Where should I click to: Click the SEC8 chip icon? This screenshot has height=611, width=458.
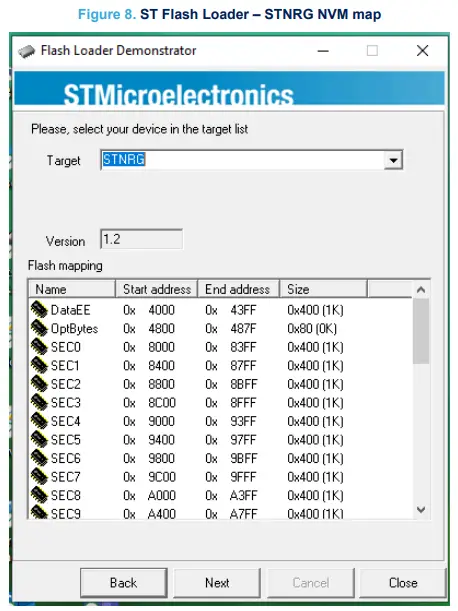pos(39,495)
